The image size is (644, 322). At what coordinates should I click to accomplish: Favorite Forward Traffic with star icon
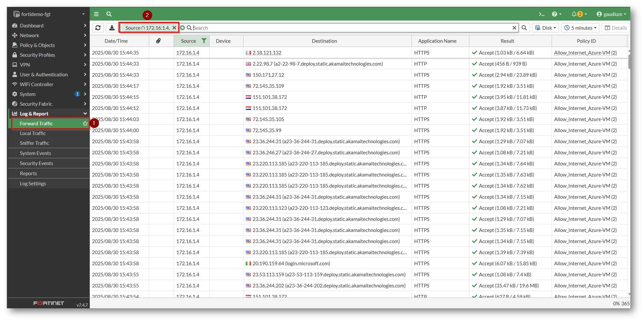pyautogui.click(x=85, y=124)
